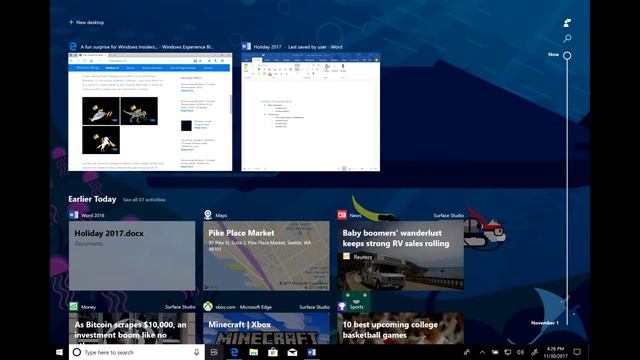Open Microsoft Edge from the taskbar
This screenshot has height=360, width=640.
click(x=234, y=352)
